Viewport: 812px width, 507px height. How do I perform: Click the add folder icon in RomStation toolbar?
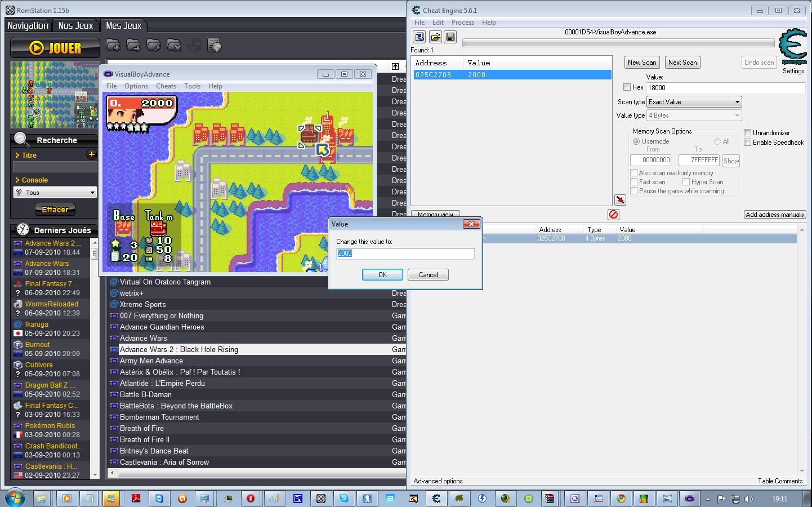tap(113, 45)
